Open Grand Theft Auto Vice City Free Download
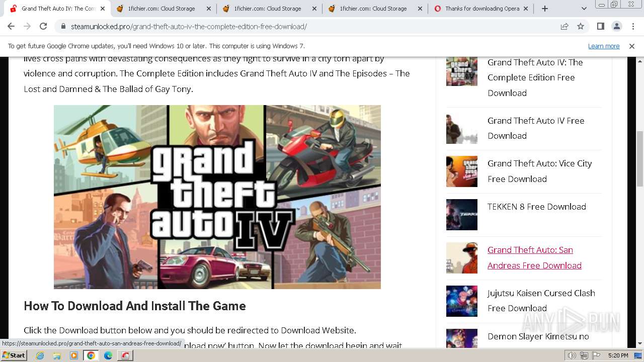The image size is (644, 362). [x=539, y=171]
